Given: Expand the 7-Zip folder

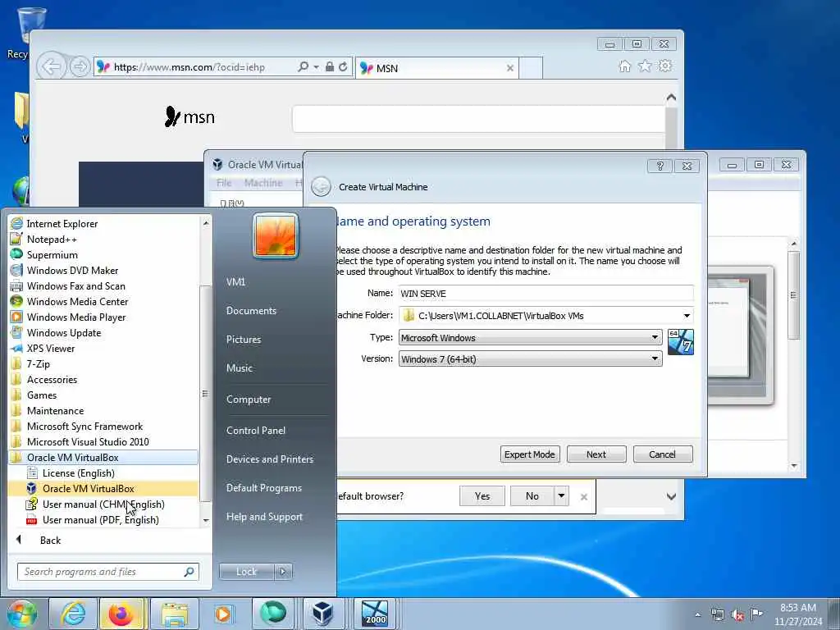Looking at the screenshot, I should coord(39,363).
